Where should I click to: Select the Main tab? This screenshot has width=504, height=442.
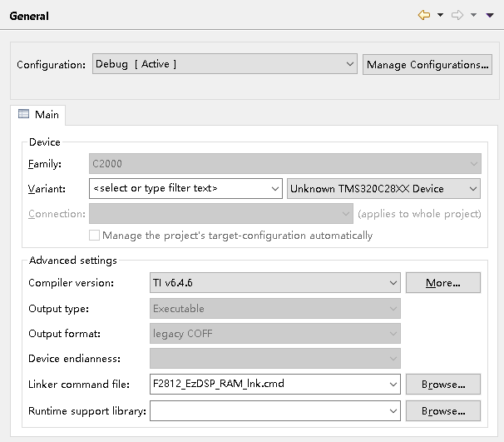coord(38,115)
